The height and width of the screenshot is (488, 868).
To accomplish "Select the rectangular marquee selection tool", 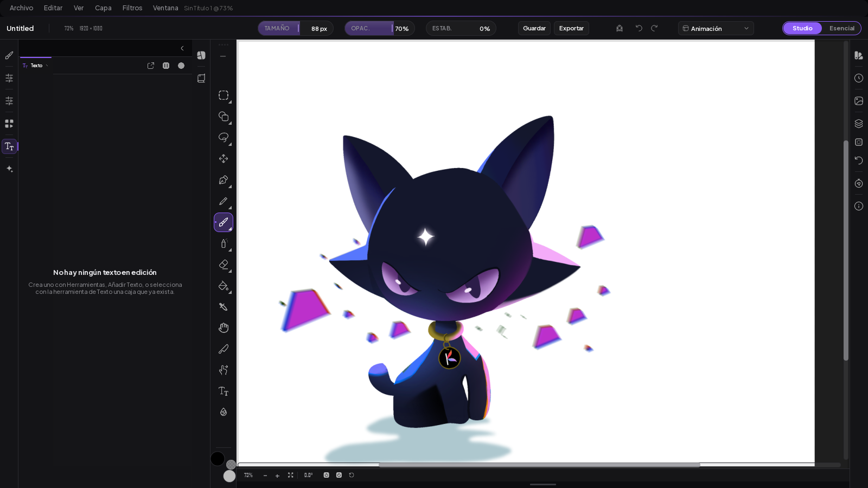I will pyautogui.click(x=224, y=95).
